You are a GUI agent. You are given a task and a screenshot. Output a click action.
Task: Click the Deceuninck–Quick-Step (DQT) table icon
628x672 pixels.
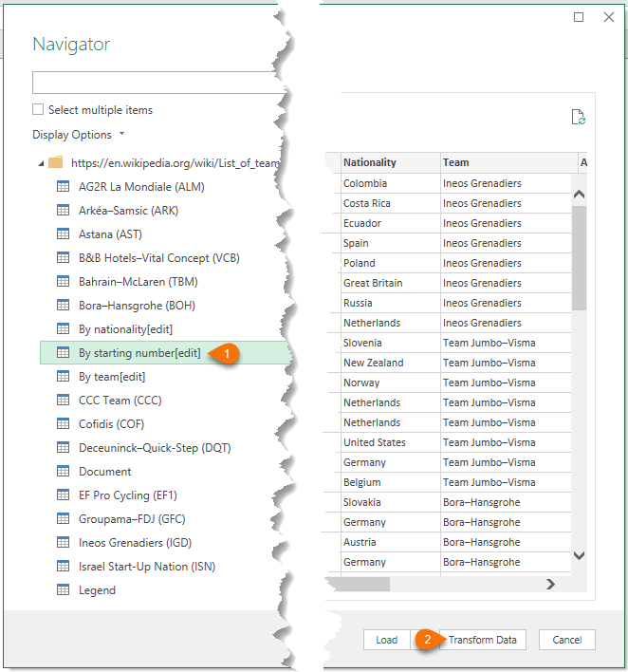(63, 447)
